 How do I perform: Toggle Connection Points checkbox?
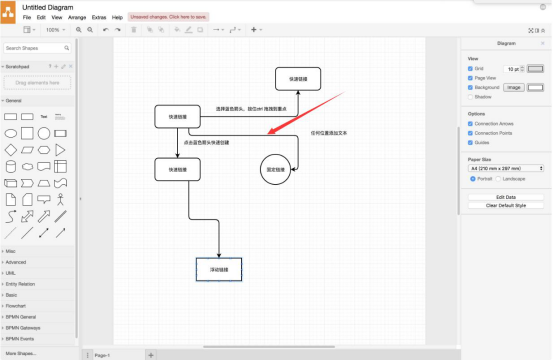coord(470,133)
